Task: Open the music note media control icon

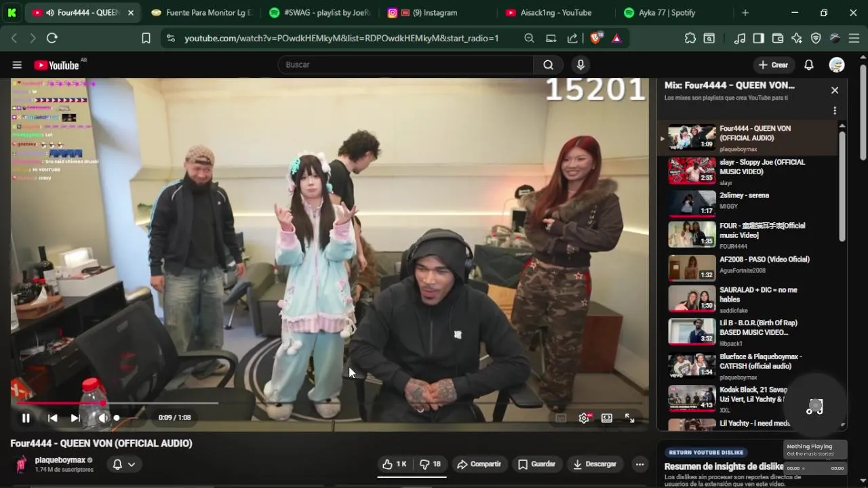Action: (740, 39)
